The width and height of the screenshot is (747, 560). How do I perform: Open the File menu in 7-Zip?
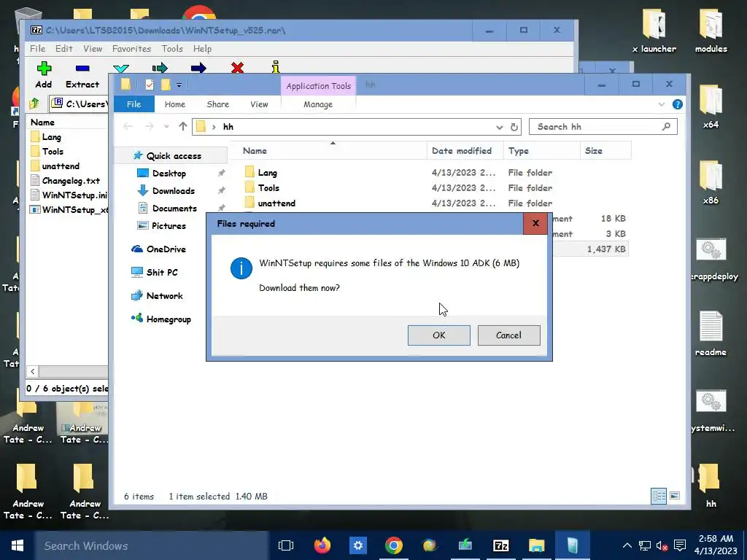pos(38,49)
